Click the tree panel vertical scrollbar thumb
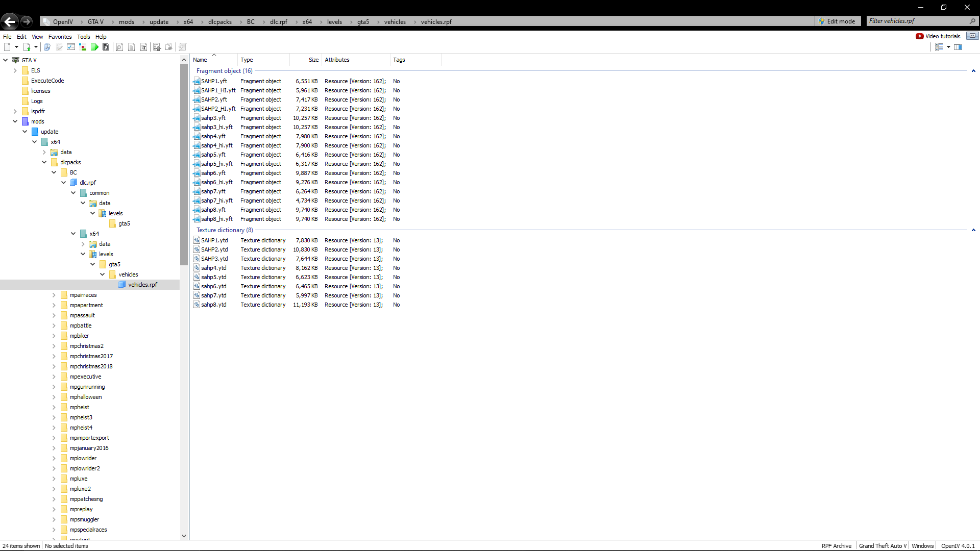Screen dimensions: 980x551 184,163
